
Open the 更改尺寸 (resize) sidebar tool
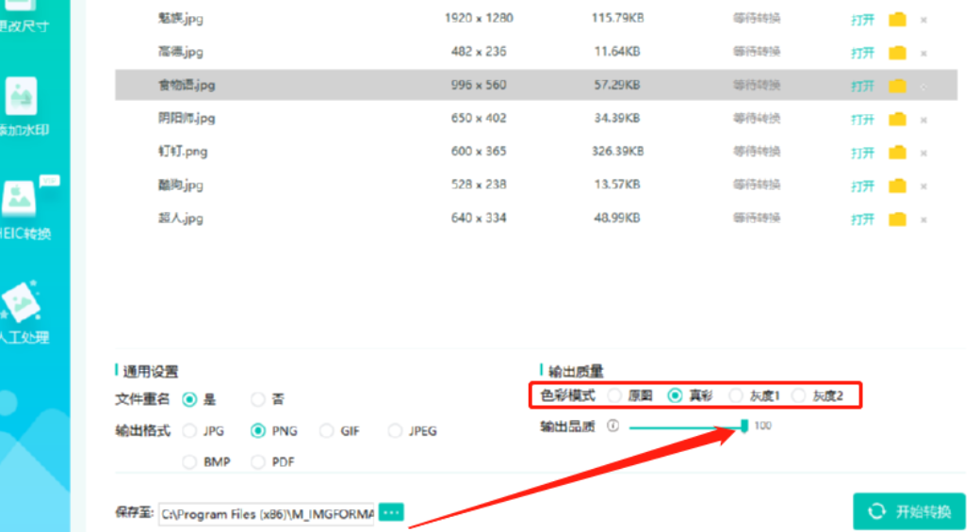pos(23,17)
